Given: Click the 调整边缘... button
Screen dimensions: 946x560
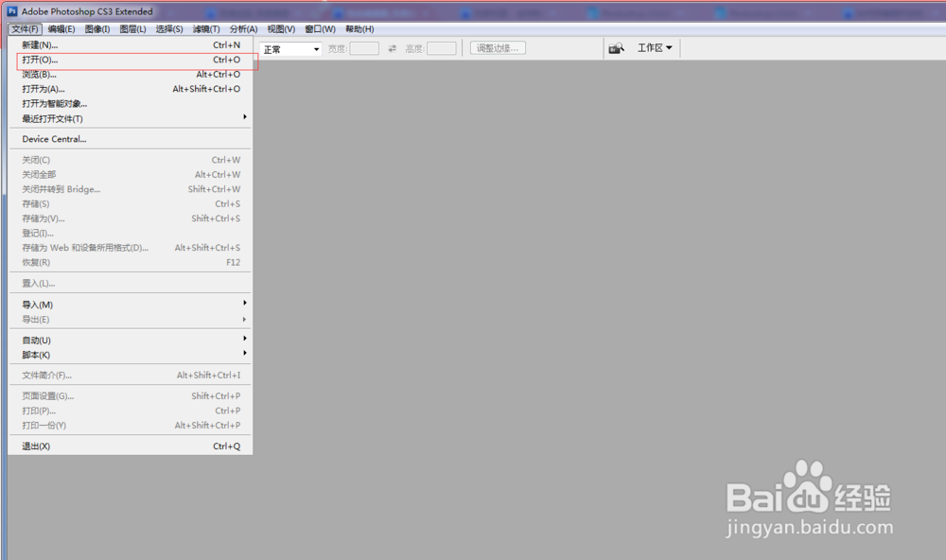Looking at the screenshot, I should coord(498,48).
